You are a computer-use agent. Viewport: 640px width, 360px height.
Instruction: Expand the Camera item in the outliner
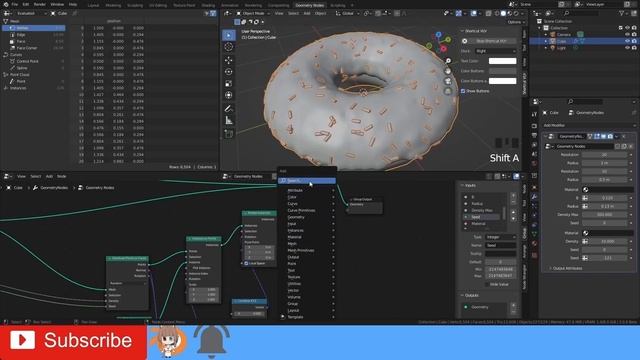(x=546, y=34)
